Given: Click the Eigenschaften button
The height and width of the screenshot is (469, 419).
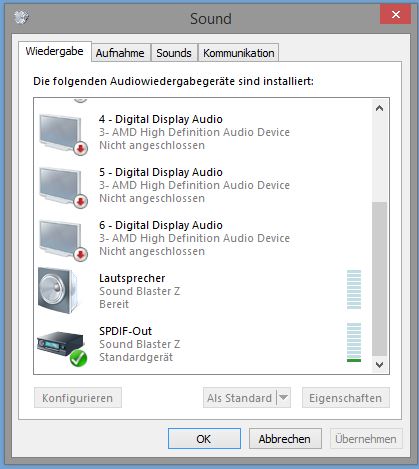Looking at the screenshot, I should click(346, 398).
